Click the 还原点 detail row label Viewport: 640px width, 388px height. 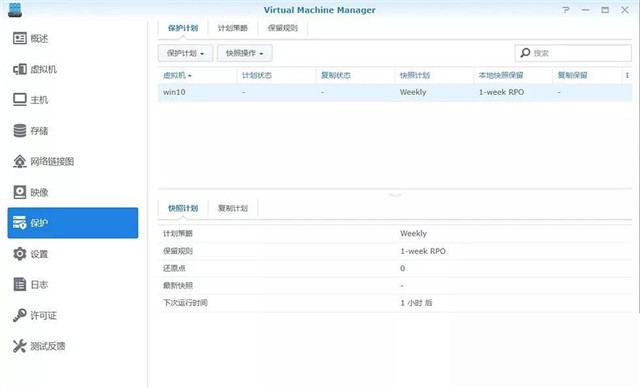174,268
